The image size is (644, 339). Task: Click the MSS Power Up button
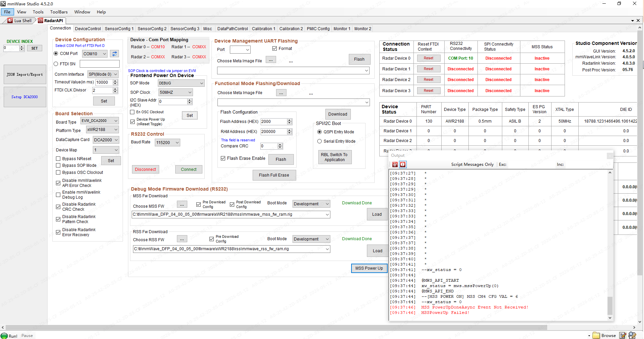point(369,268)
